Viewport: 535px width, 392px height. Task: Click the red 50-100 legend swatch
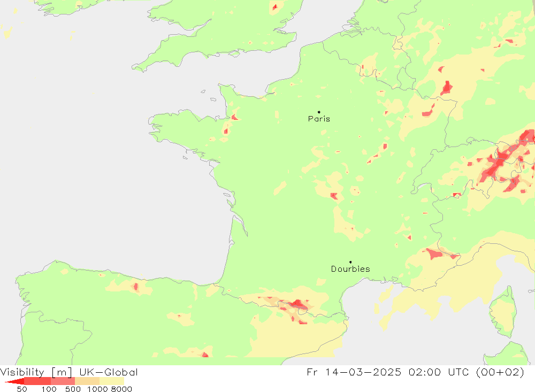coord(37,381)
